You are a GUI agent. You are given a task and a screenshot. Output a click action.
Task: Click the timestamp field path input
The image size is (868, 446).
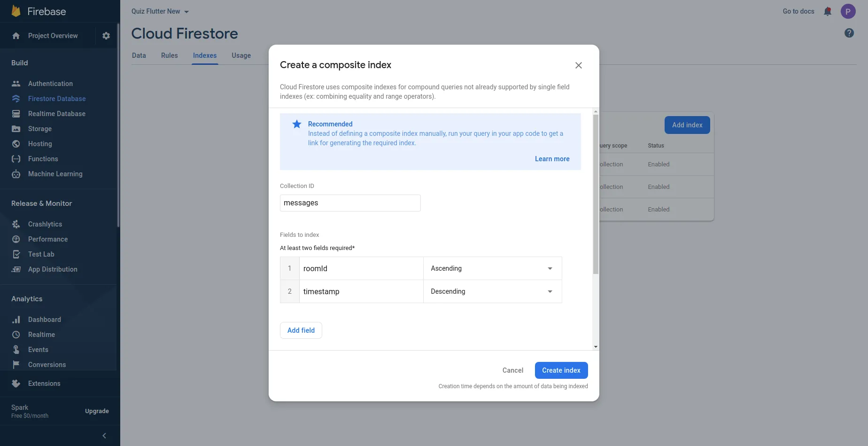coord(361,291)
